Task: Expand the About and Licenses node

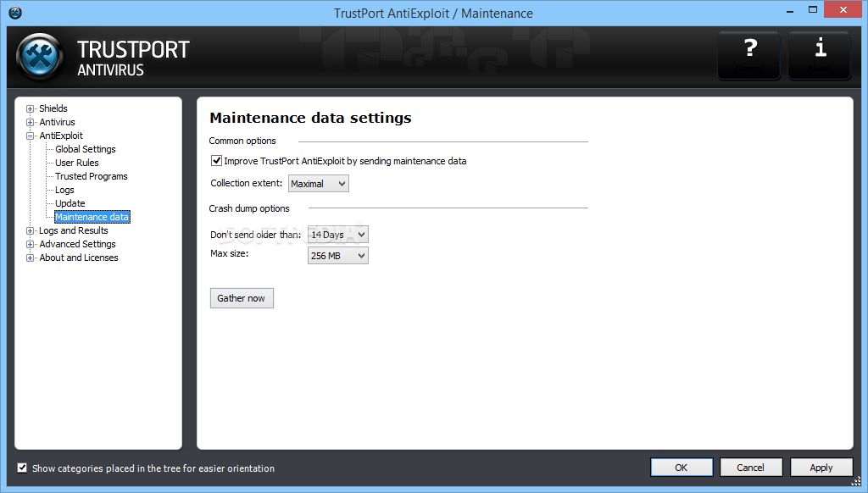Action: pyautogui.click(x=30, y=258)
